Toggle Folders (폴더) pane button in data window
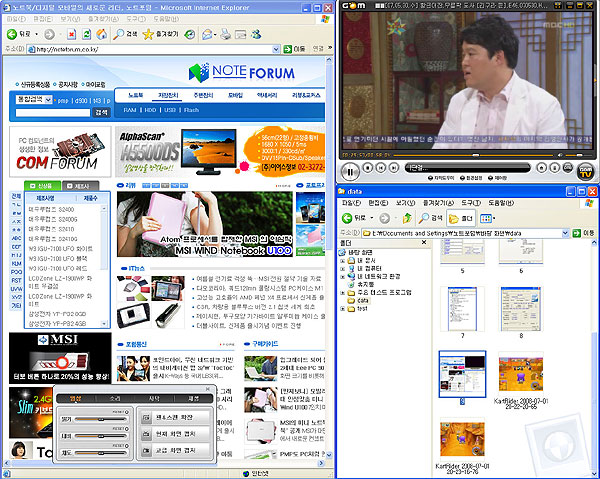The width and height of the screenshot is (600, 479). pyautogui.click(x=461, y=218)
